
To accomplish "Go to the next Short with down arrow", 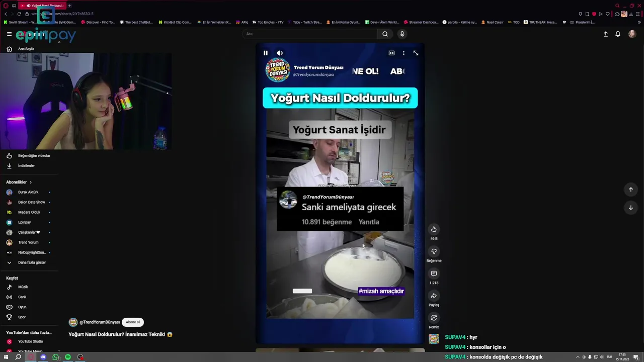I will pyautogui.click(x=630, y=208).
